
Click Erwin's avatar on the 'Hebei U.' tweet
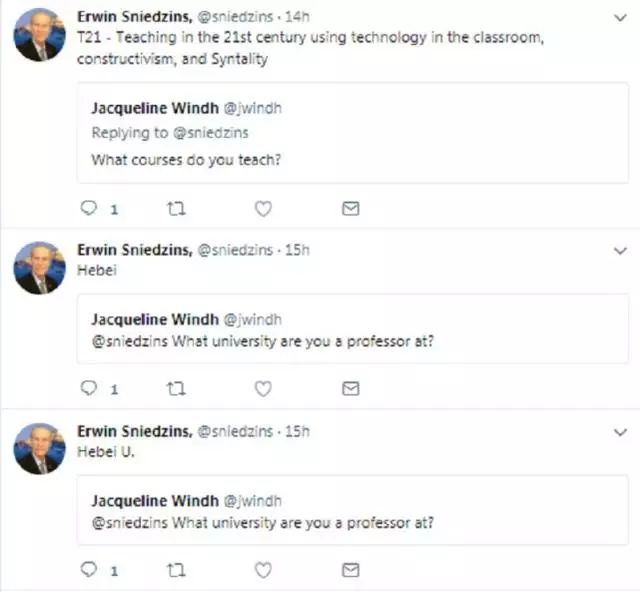pos(39,448)
